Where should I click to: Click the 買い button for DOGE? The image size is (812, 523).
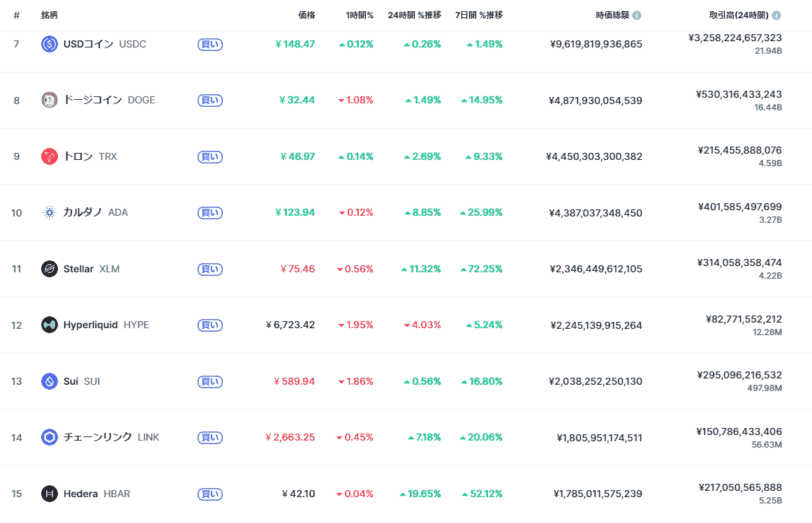[x=210, y=101]
